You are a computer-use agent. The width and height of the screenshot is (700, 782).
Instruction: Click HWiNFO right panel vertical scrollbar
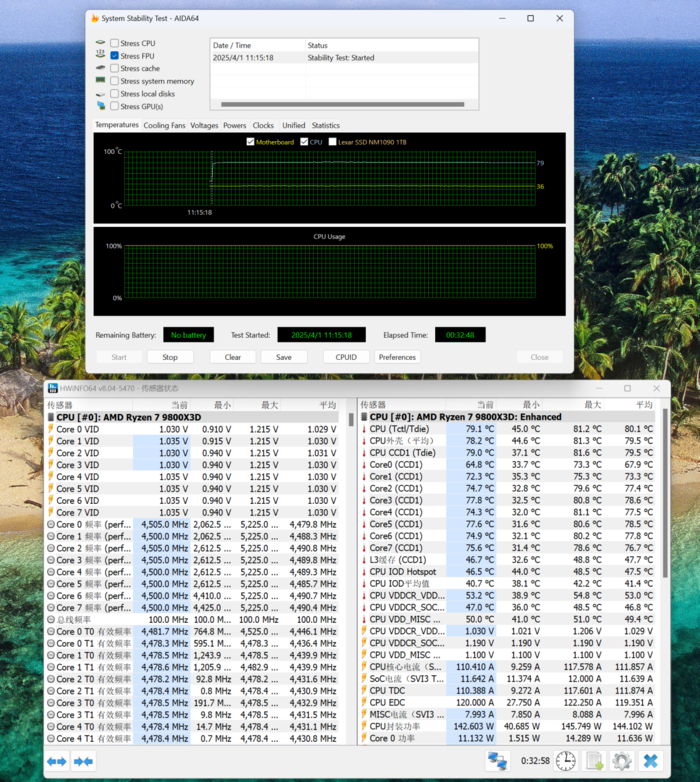click(x=665, y=494)
